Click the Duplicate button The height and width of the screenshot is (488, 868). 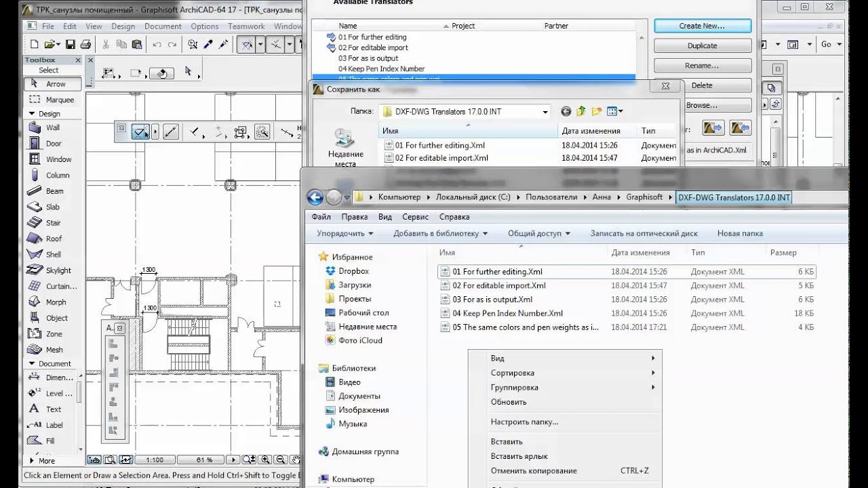click(703, 45)
